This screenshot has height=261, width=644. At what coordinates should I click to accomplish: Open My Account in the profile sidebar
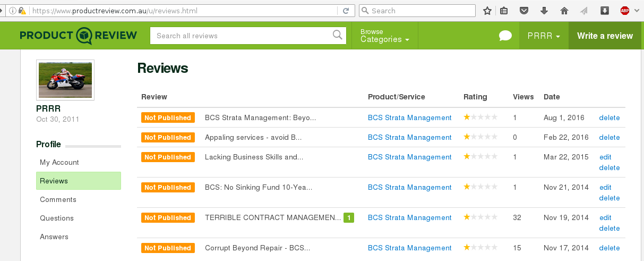point(59,162)
